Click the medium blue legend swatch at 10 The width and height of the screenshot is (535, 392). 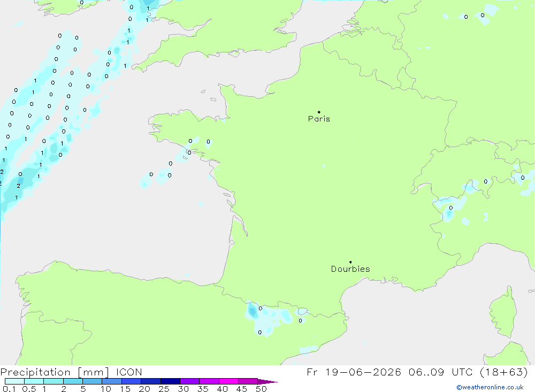[112, 381]
